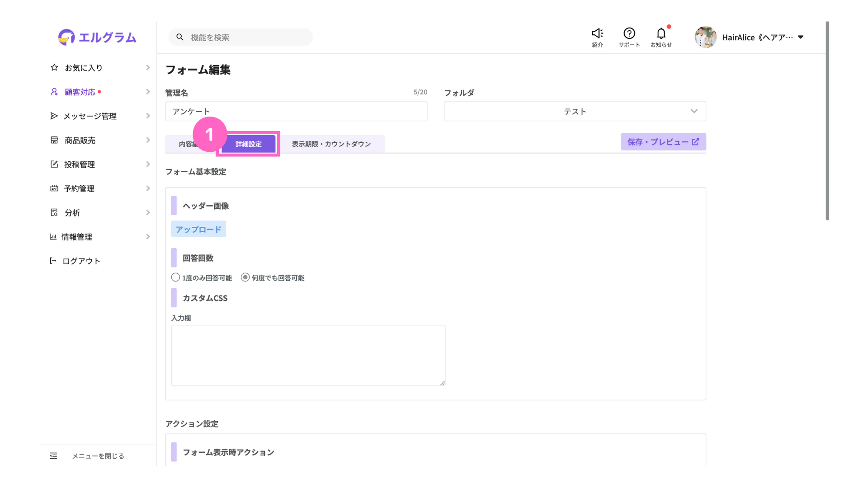Click the 投稿管理 edit icon

(54, 164)
